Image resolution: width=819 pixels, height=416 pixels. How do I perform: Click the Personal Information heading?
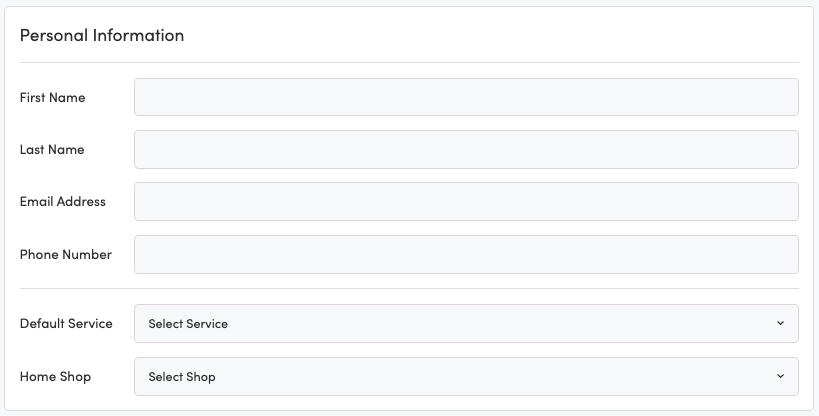[102, 35]
